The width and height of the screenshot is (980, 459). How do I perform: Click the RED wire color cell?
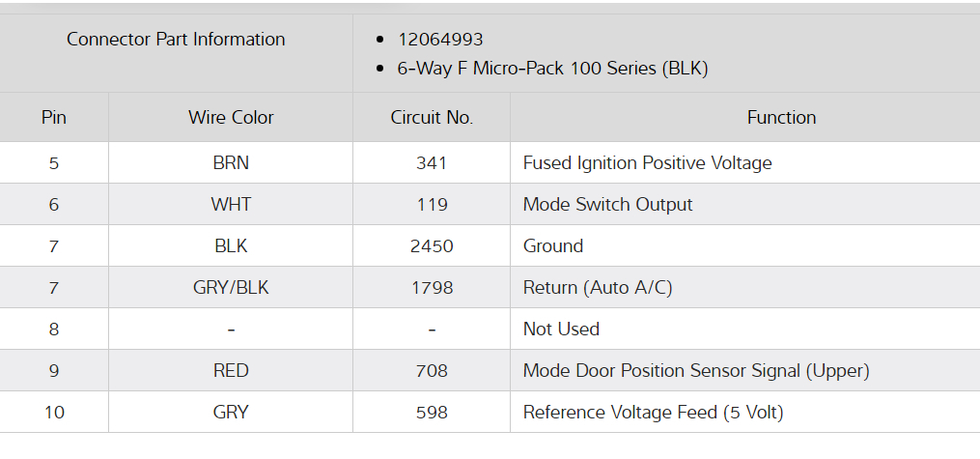pyautogui.click(x=231, y=371)
